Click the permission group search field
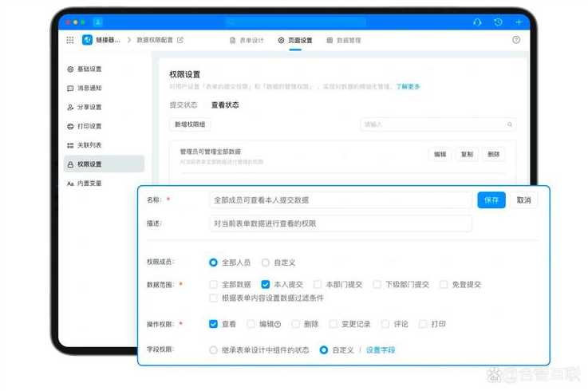The height and width of the screenshot is (391, 588). point(438,124)
